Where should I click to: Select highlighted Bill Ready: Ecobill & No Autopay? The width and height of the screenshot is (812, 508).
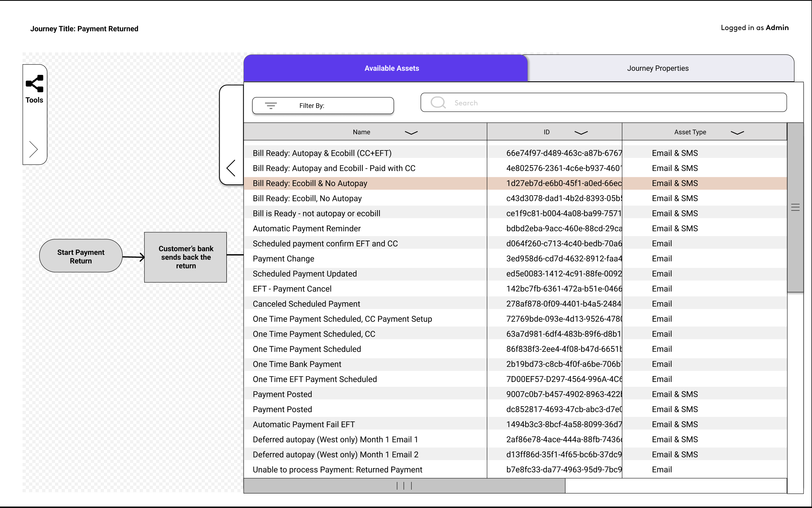click(515, 183)
